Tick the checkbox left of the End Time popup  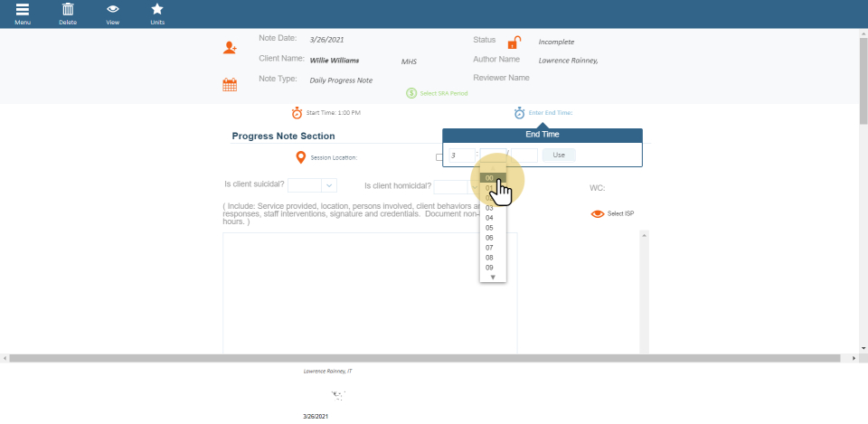439,157
